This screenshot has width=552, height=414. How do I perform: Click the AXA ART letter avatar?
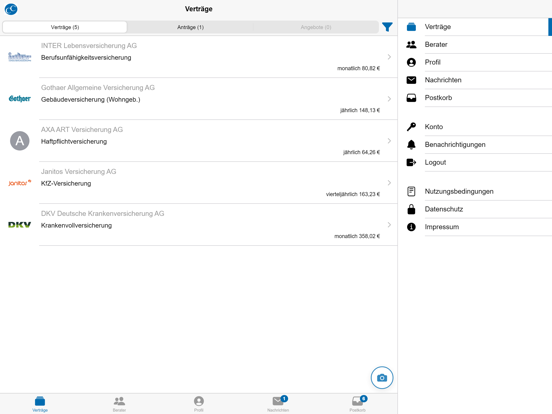pos(20,141)
